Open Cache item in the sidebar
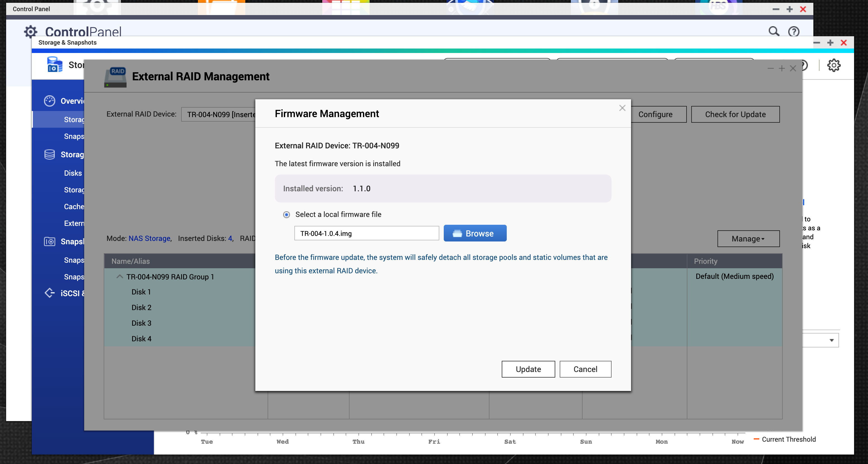 point(74,207)
